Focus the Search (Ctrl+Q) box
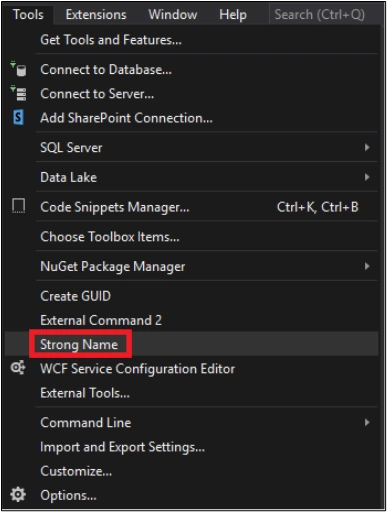This screenshot has width=387, height=512. click(x=325, y=15)
